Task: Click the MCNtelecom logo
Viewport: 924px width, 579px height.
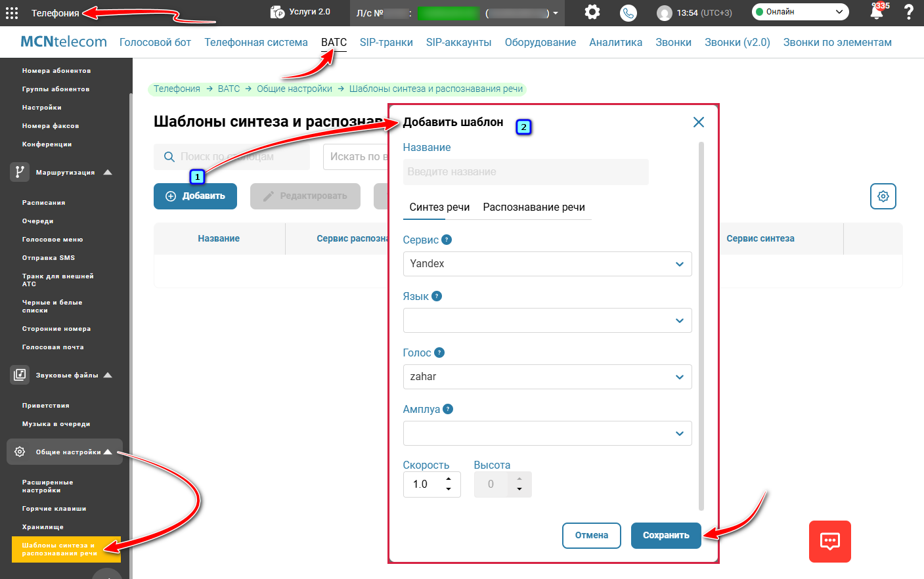Action: click(x=64, y=41)
